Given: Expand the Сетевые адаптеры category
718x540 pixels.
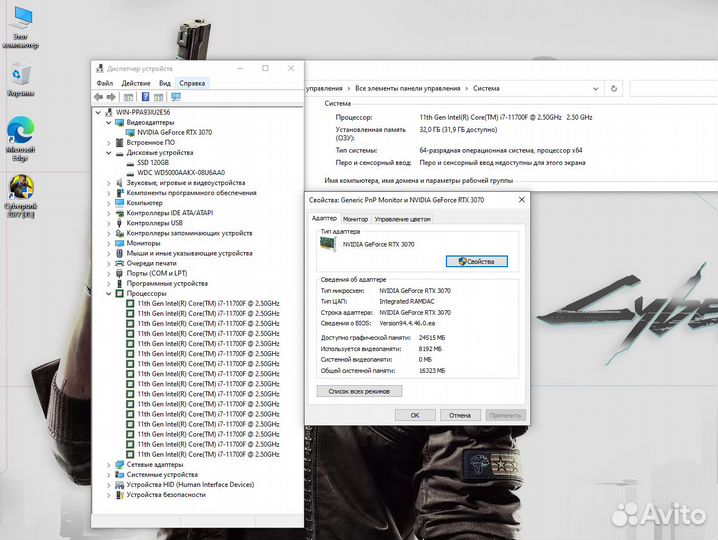Looking at the screenshot, I should 109,465.
